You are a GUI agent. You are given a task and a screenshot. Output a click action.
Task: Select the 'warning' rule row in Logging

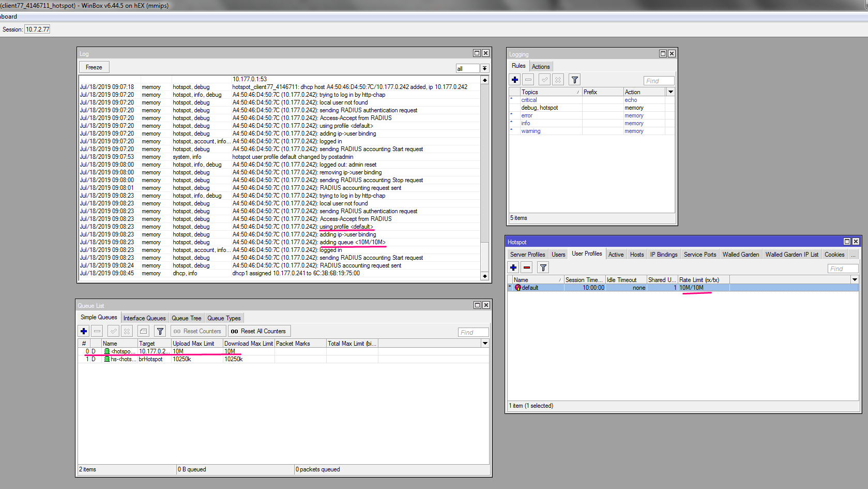click(x=592, y=131)
